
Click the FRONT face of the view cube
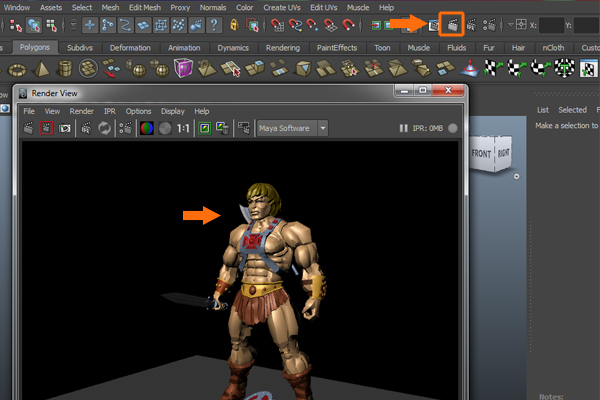click(483, 153)
